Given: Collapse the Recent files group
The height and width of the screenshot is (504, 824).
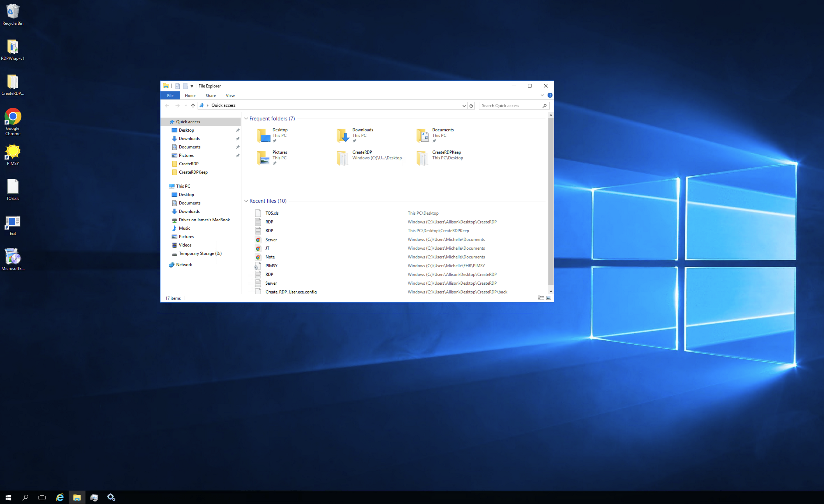Looking at the screenshot, I should [246, 201].
